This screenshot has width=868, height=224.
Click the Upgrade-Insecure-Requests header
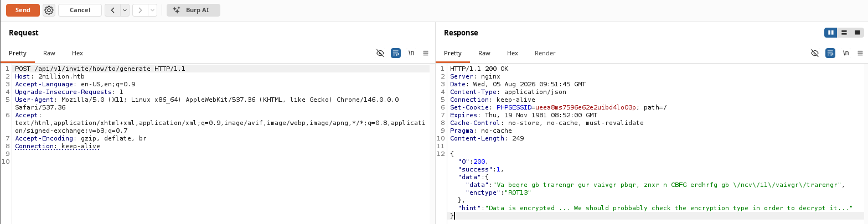click(x=69, y=92)
